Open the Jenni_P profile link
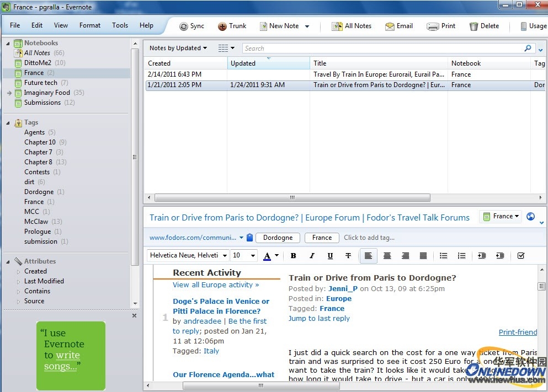This screenshot has height=392, width=548. (343, 289)
